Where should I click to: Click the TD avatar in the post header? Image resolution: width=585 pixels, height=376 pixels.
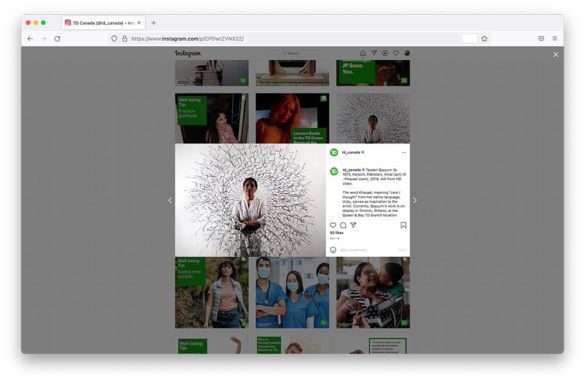point(334,153)
